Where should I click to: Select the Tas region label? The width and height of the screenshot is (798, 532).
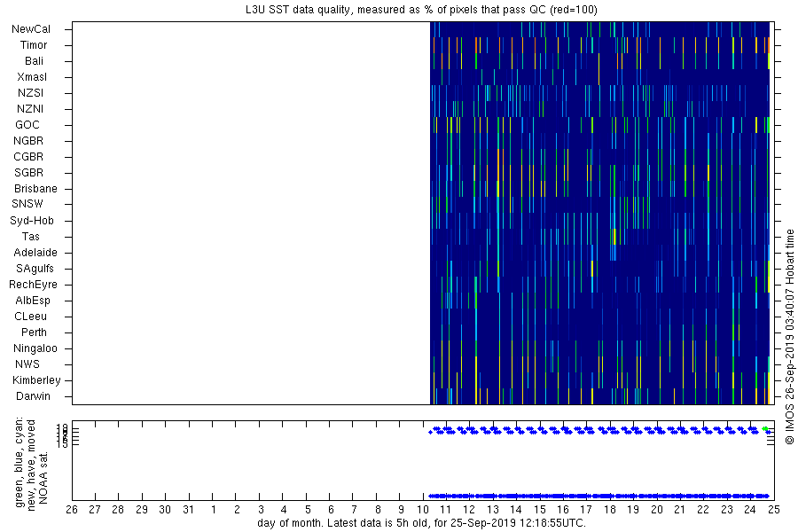[x=30, y=236]
